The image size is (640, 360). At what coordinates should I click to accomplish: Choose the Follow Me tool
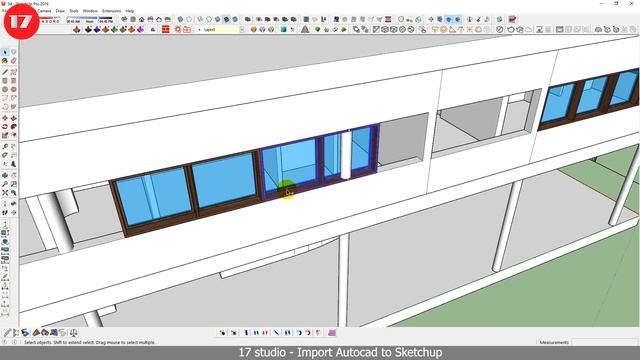tap(13, 127)
